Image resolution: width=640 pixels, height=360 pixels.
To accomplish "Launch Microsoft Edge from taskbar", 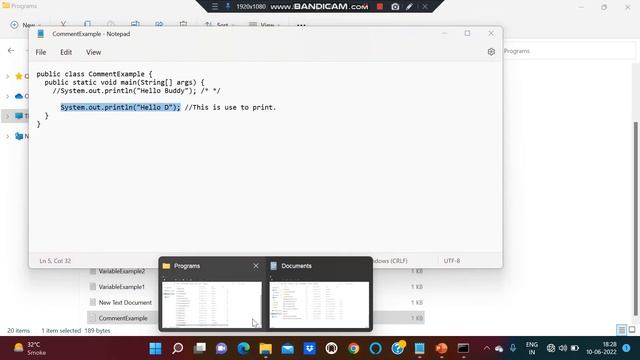I will pyautogui.click(x=244, y=348).
